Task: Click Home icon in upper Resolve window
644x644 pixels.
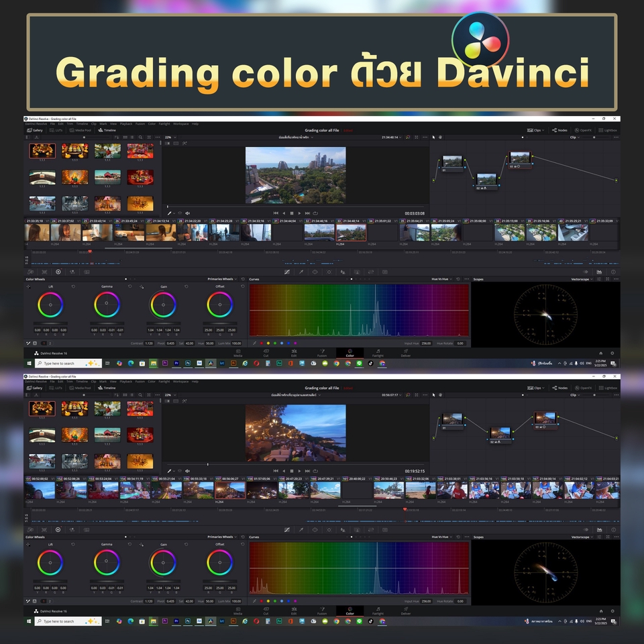Action: pos(601,354)
